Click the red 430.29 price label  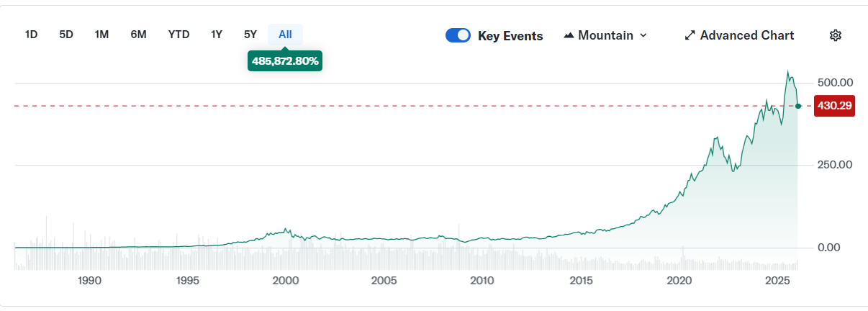[x=834, y=106]
